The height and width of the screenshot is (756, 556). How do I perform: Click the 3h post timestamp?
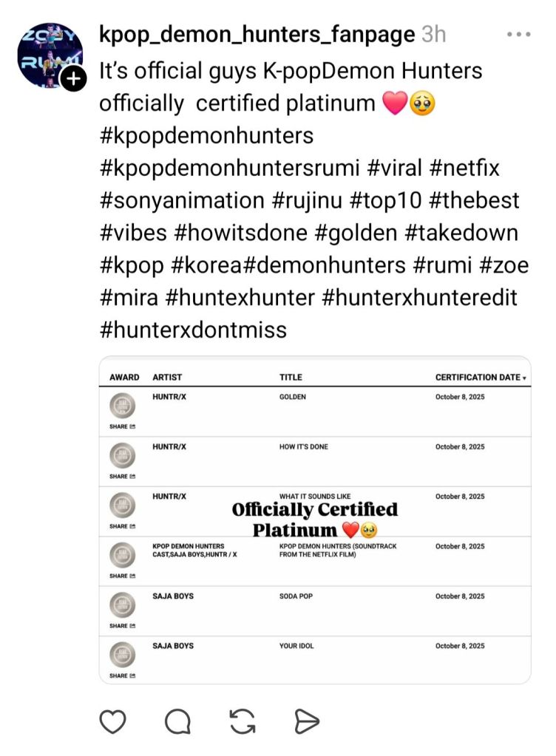(x=434, y=34)
